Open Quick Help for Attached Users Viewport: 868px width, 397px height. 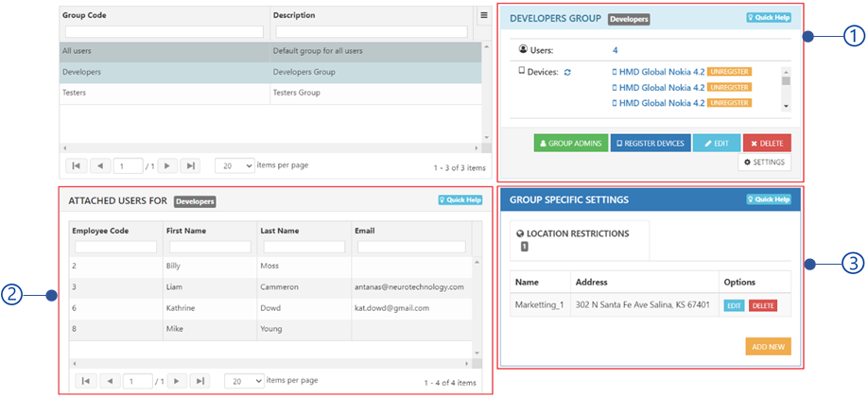pyautogui.click(x=460, y=200)
